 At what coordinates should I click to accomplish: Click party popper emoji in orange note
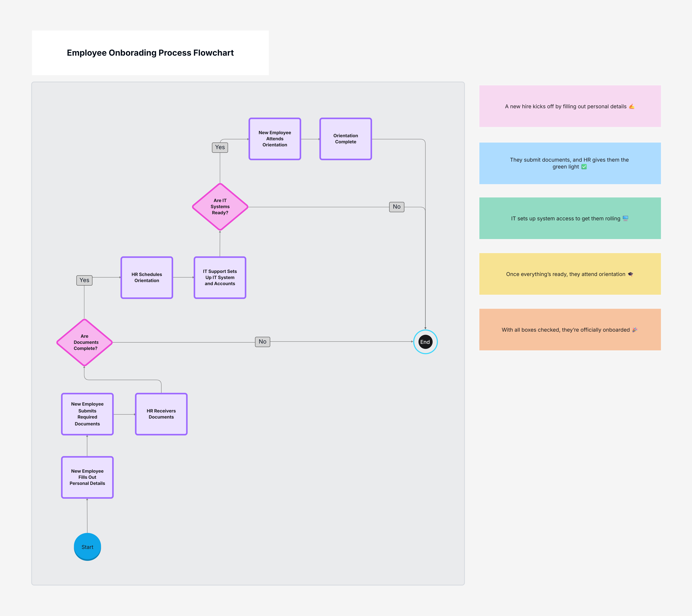(635, 330)
